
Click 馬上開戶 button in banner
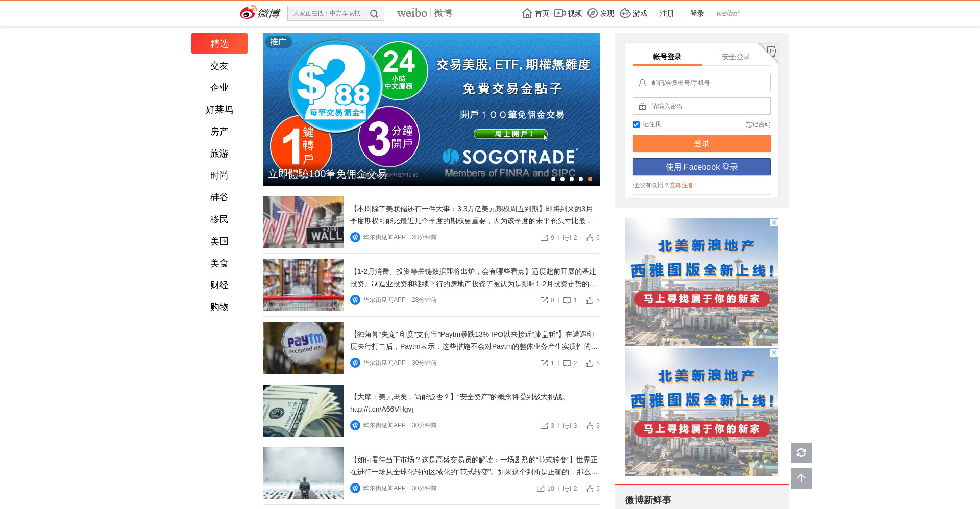pyautogui.click(x=510, y=134)
